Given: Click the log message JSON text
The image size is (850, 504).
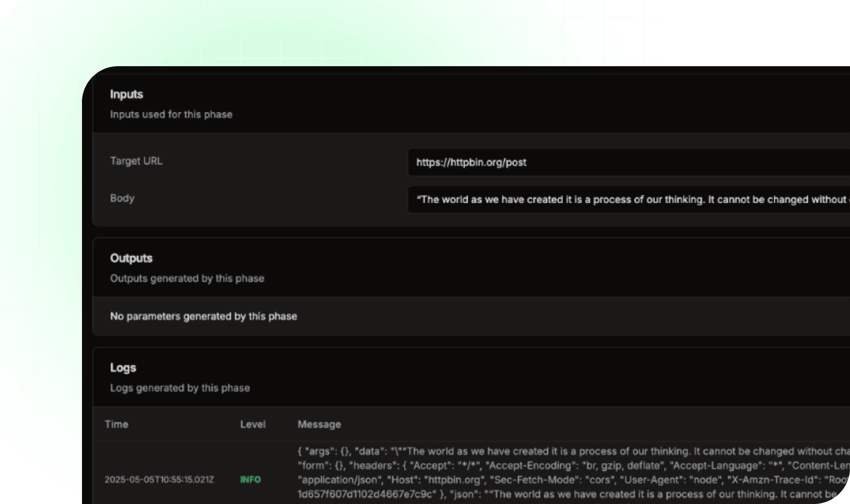Looking at the screenshot, I should (x=564, y=451).
